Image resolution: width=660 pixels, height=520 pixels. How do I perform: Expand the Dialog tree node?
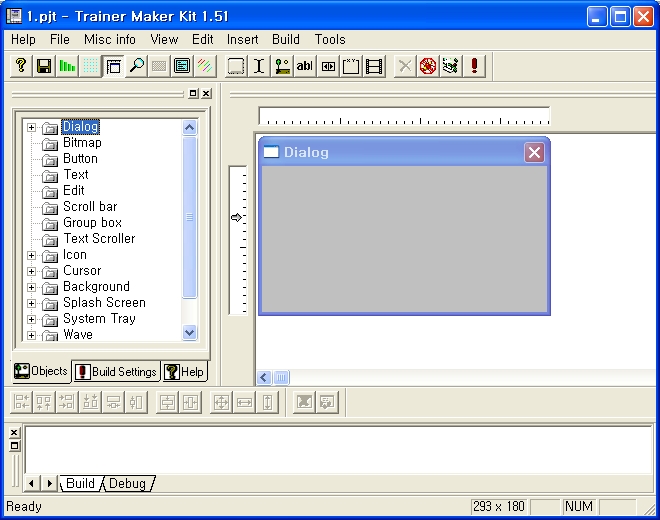click(x=31, y=127)
